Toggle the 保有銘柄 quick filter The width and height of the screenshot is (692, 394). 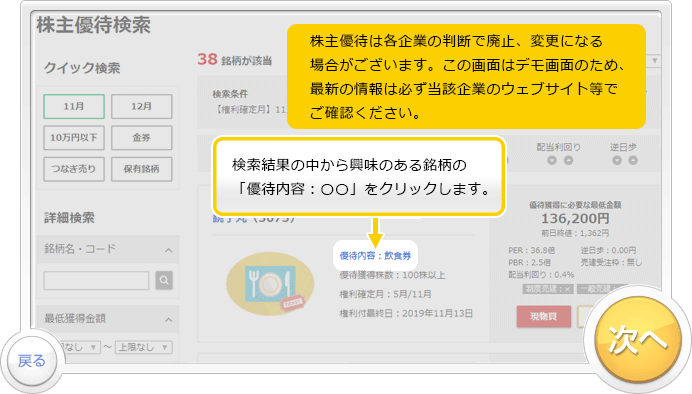tap(142, 169)
